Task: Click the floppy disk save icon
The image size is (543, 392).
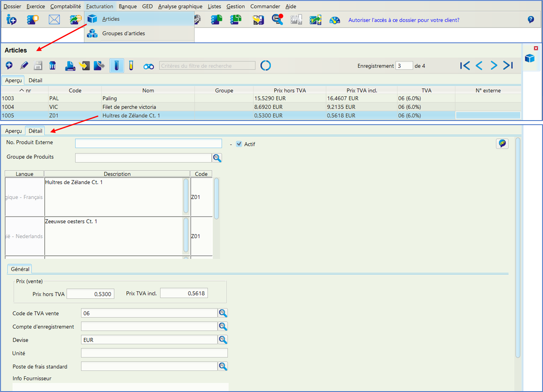Action: 38,65
